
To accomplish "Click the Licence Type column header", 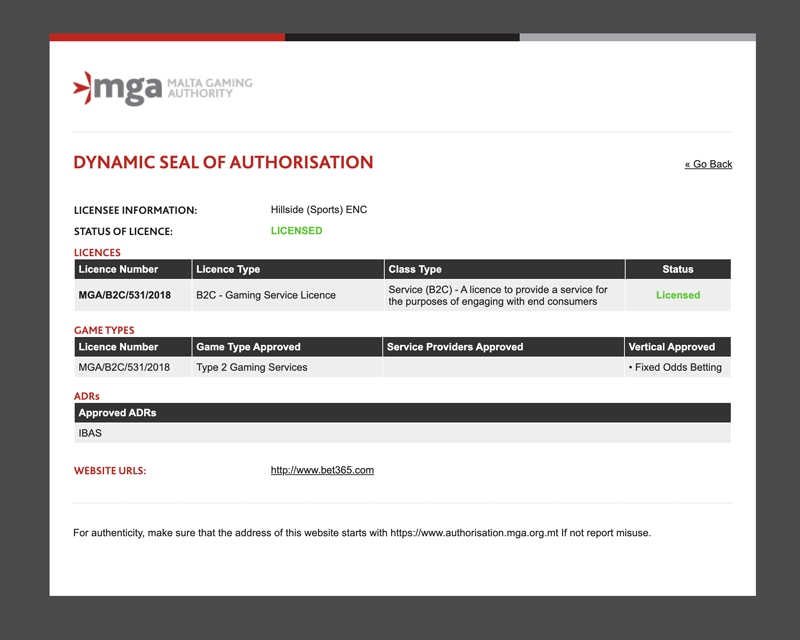I will tap(228, 269).
